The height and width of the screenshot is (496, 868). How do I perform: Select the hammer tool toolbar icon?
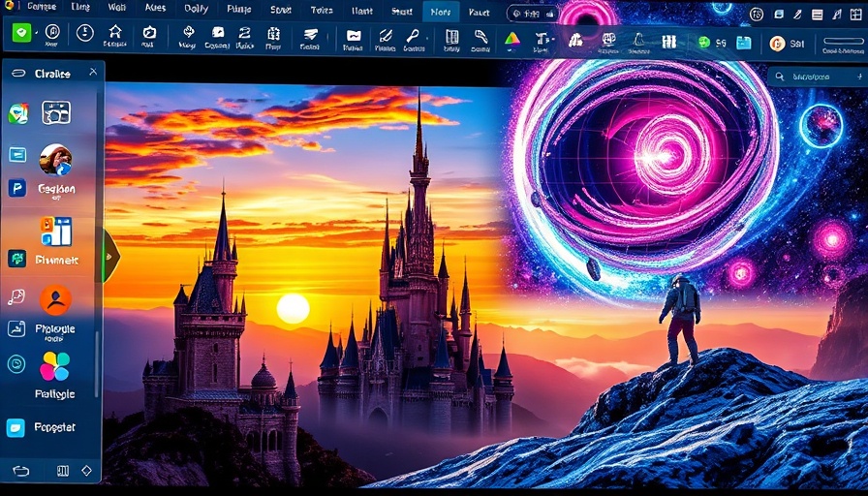click(x=480, y=37)
